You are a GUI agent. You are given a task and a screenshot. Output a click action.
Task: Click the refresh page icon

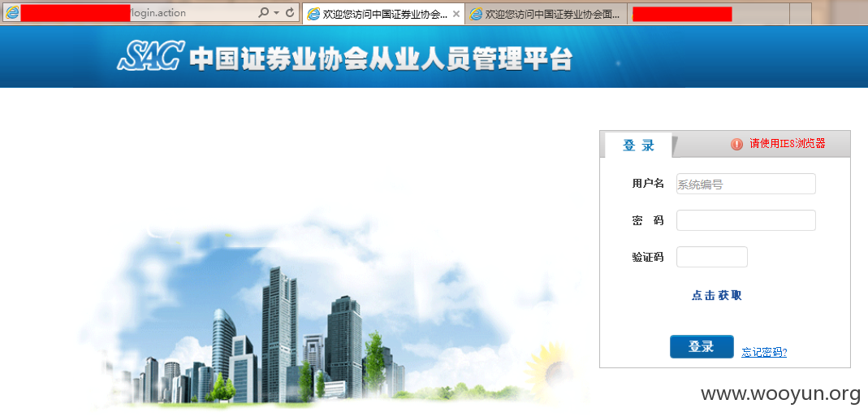tap(290, 12)
